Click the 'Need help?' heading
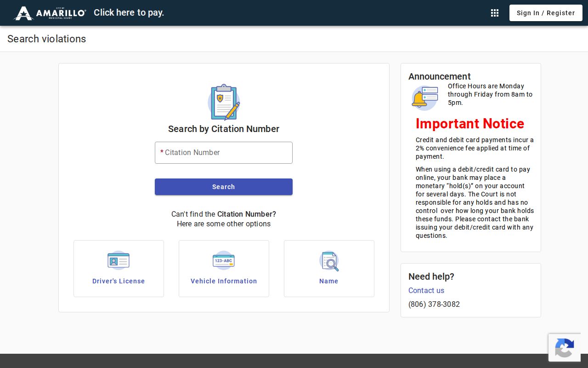The width and height of the screenshot is (588, 368). click(x=431, y=276)
